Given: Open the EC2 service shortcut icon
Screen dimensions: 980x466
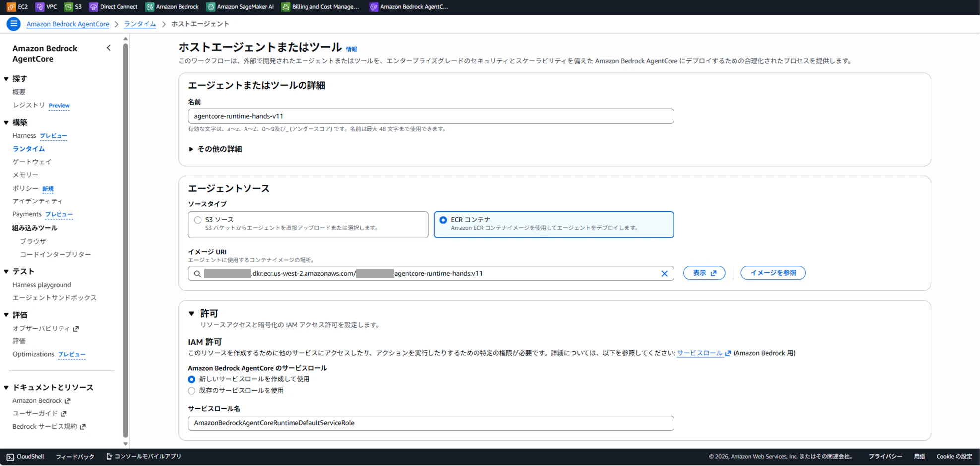Looking at the screenshot, I should point(11,7).
